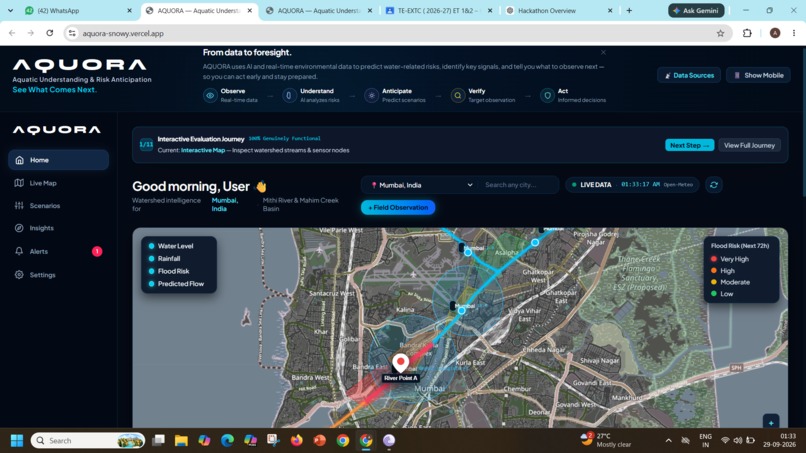Click the Very High red legend swatch
Image resolution: width=806 pixels, height=453 pixels.
(713, 259)
